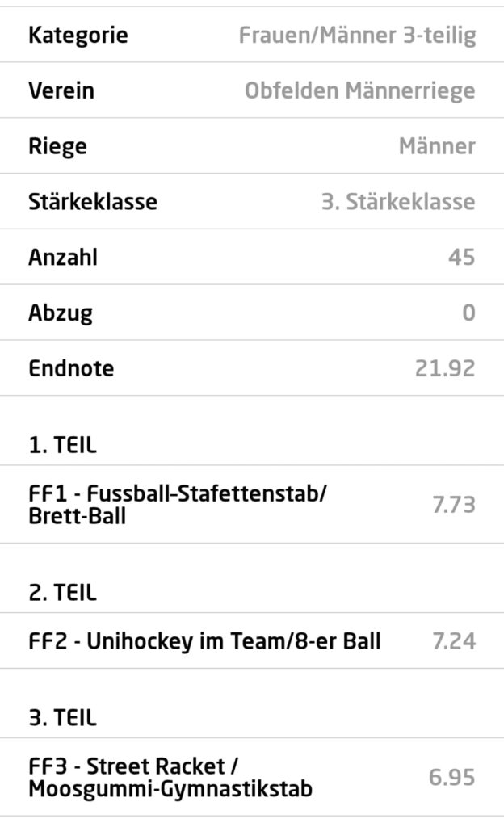Open FF3 Street Racket / Moosgummi-Gymnastikstab entry

[x=170, y=777]
